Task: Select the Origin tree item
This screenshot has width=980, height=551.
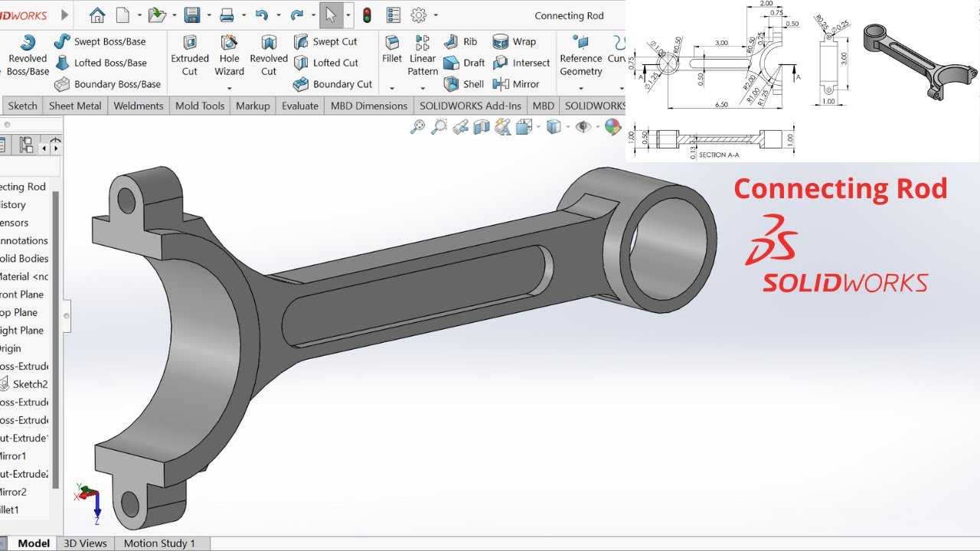Action: point(11,348)
